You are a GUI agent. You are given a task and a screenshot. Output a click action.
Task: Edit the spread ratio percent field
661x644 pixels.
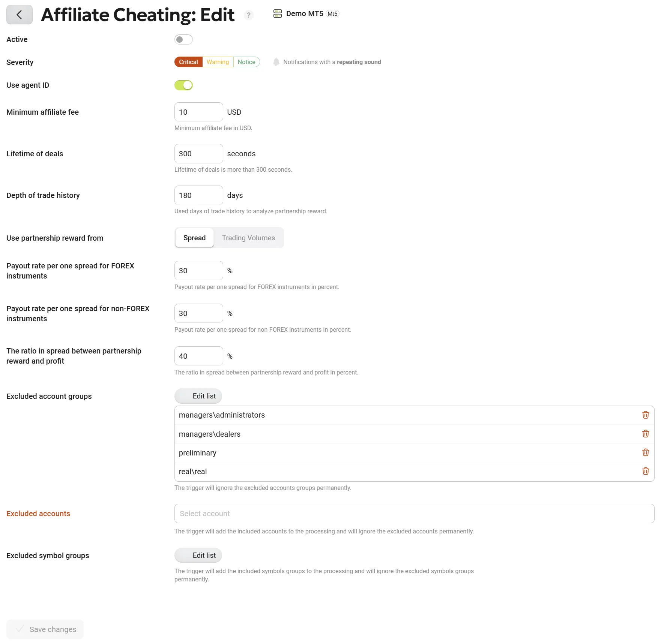198,356
